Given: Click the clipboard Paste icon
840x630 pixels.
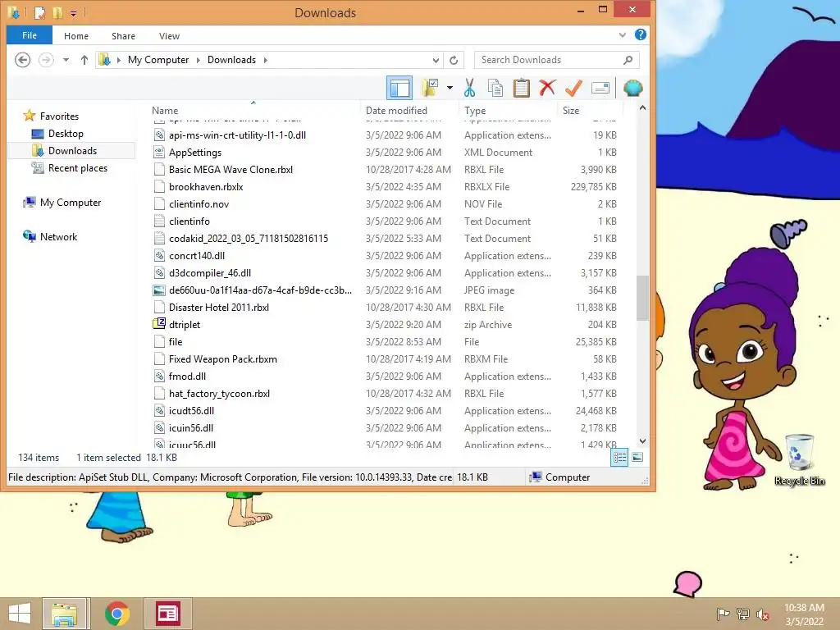Looking at the screenshot, I should pyautogui.click(x=521, y=88).
